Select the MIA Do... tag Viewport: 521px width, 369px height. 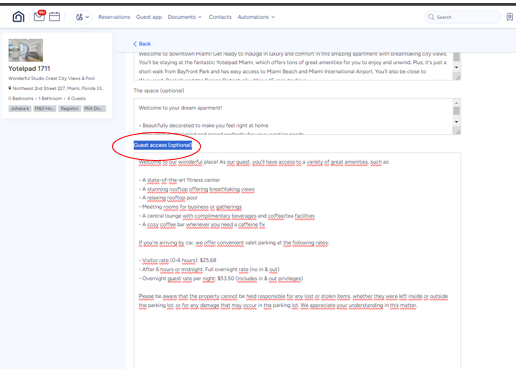94,109
